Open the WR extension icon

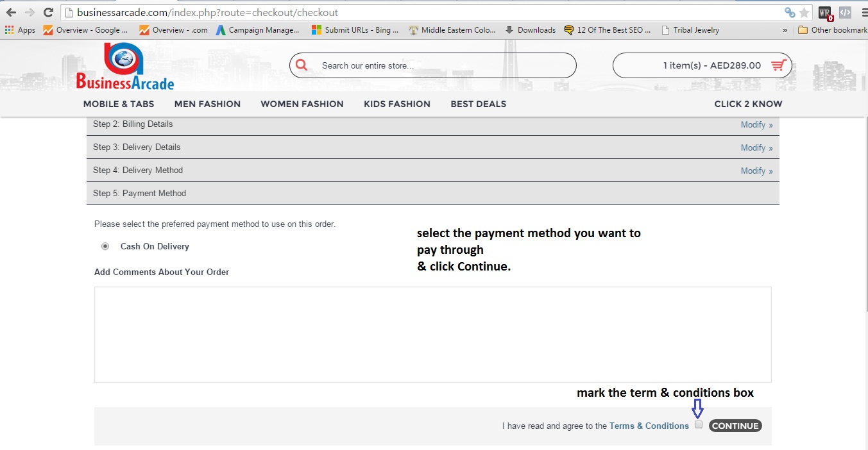pos(826,13)
